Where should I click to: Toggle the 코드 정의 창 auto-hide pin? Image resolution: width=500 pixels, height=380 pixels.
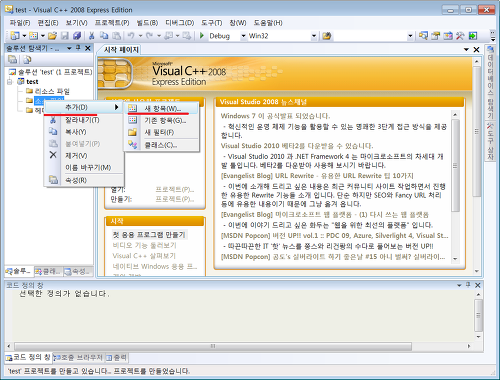click(468, 285)
